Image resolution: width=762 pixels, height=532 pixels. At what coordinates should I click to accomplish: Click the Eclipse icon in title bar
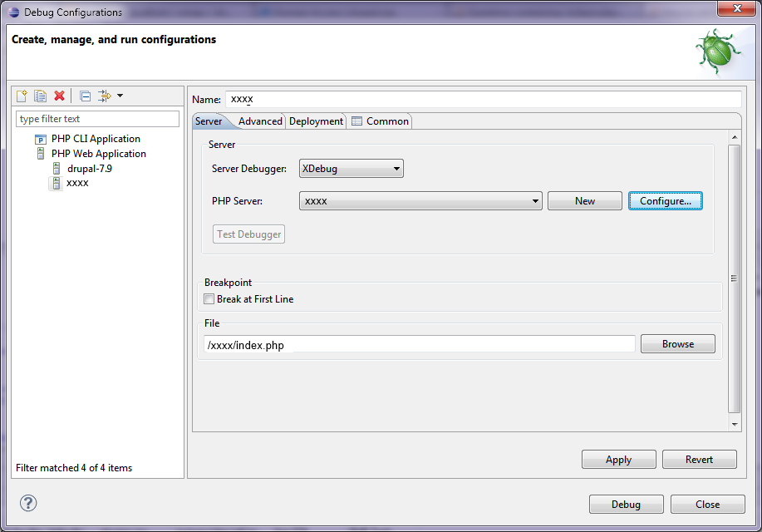pos(14,12)
